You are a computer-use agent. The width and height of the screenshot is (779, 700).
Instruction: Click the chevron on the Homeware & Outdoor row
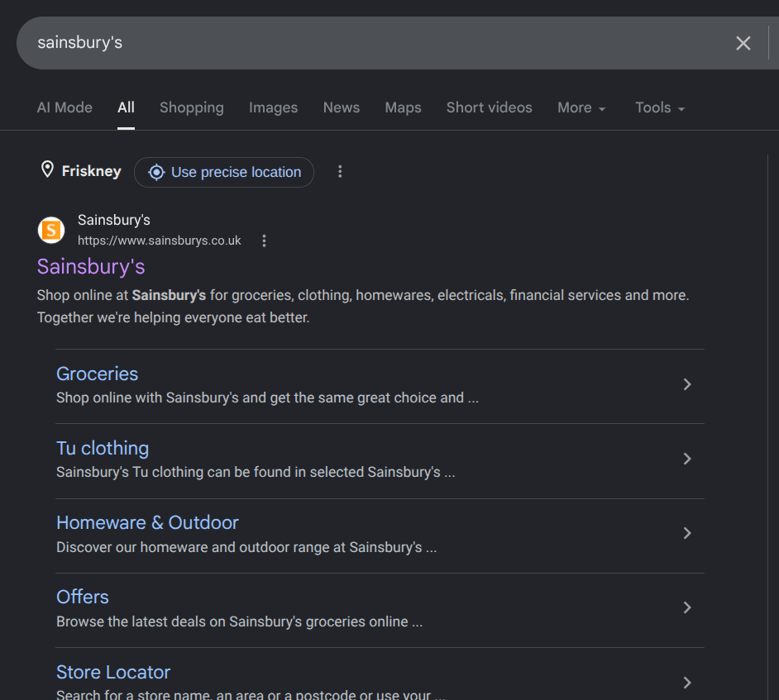[x=687, y=533]
